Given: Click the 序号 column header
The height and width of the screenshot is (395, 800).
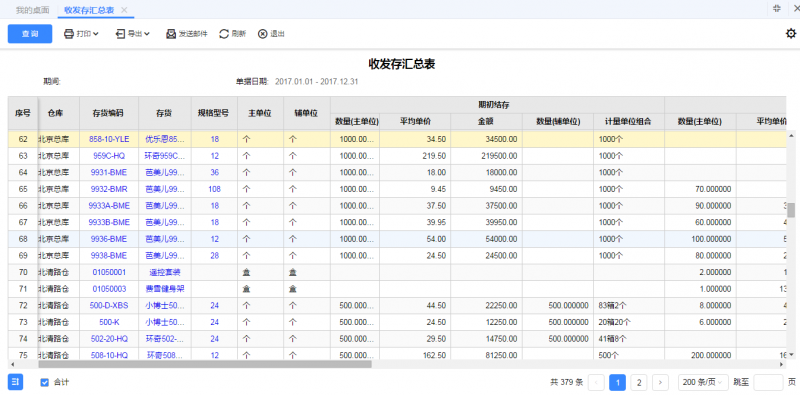Looking at the screenshot, I should [23, 112].
